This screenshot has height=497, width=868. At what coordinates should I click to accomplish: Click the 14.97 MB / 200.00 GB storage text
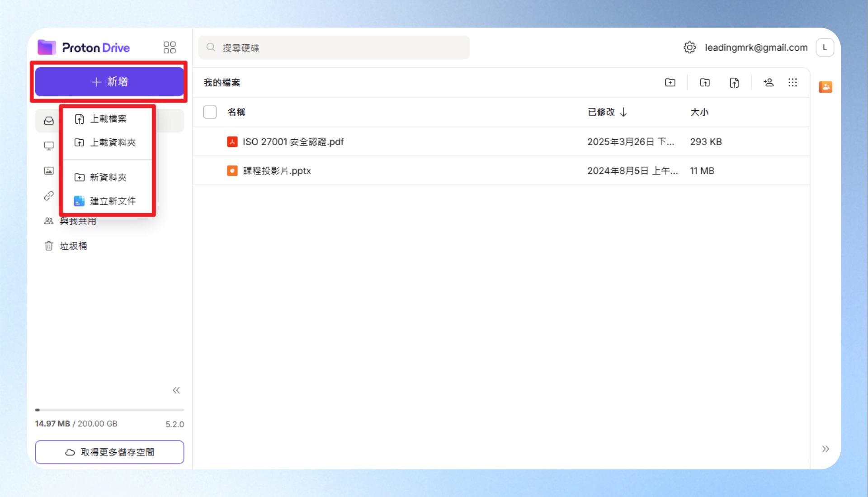click(x=76, y=424)
